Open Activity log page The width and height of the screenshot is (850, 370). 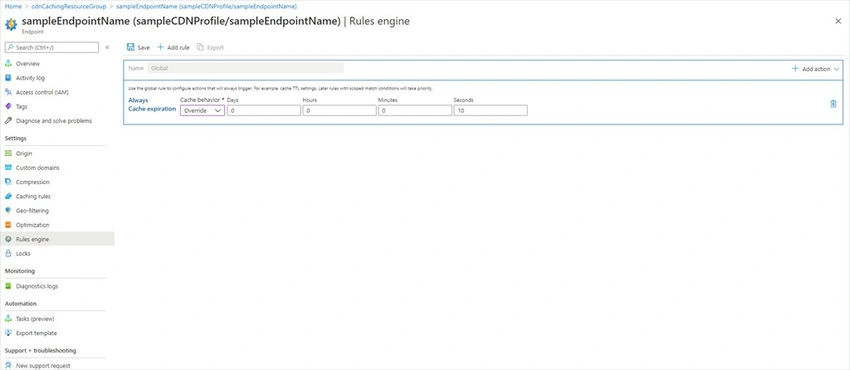coord(30,78)
